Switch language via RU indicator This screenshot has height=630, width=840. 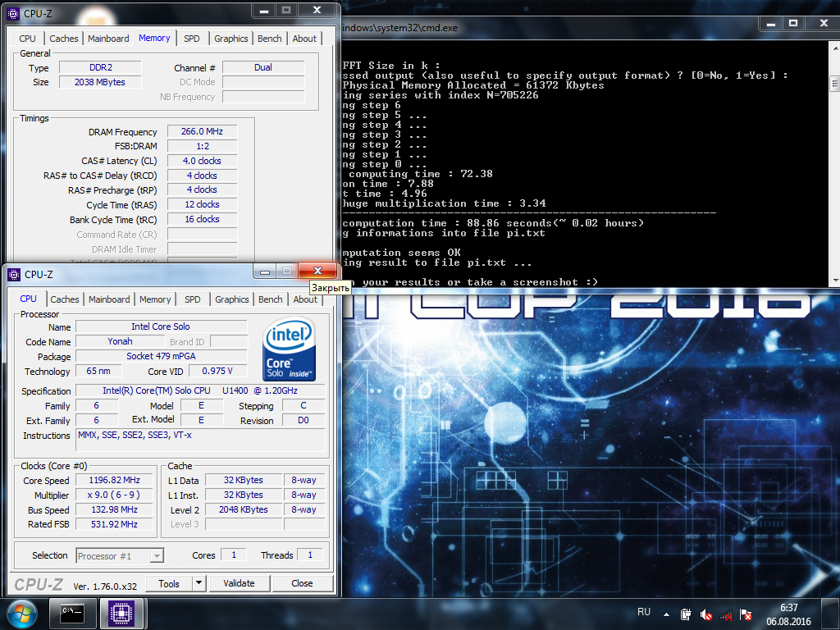coord(644,612)
